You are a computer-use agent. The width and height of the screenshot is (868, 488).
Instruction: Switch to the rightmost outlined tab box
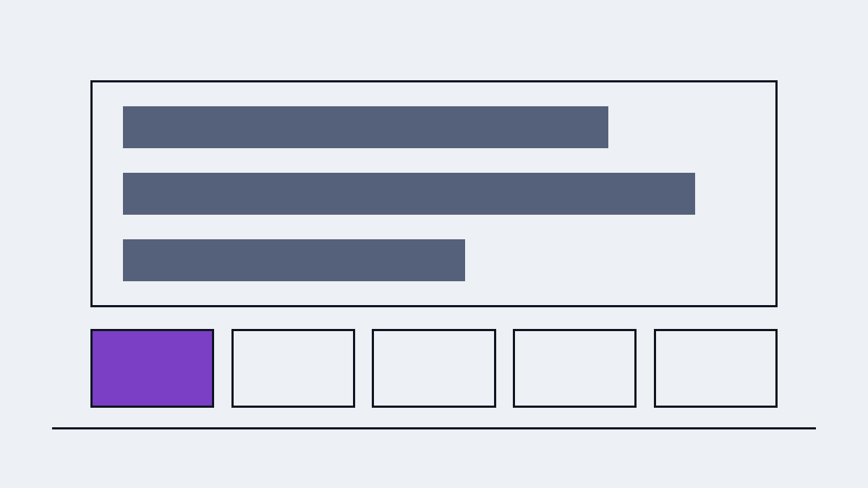[715, 368]
